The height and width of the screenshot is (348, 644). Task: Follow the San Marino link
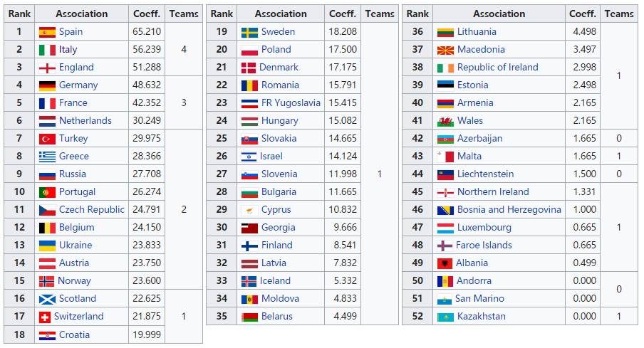479,299
